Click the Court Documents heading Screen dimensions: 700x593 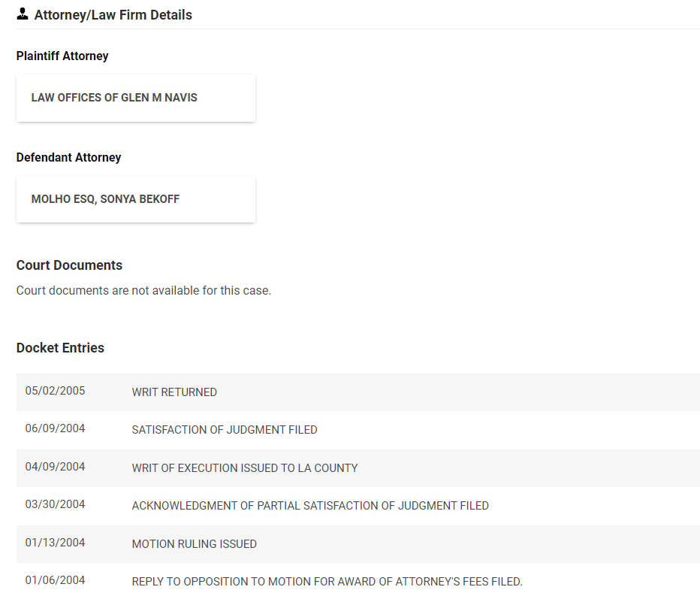[69, 265]
